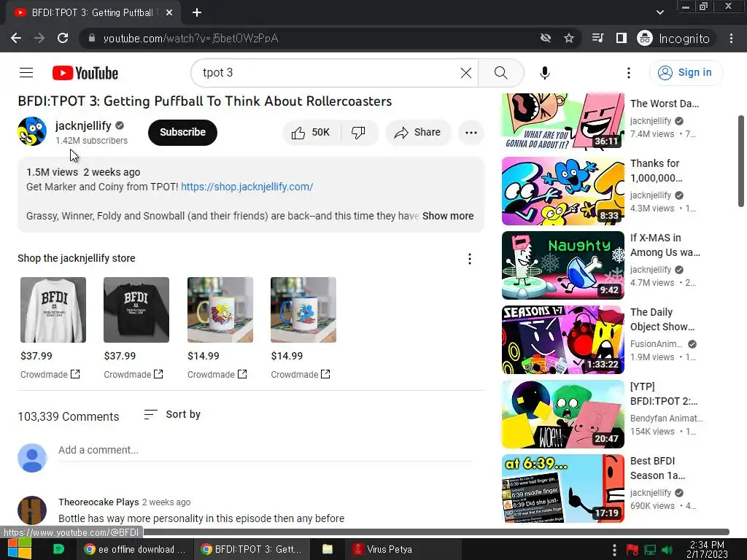Open Windows Start menu

[19, 549]
